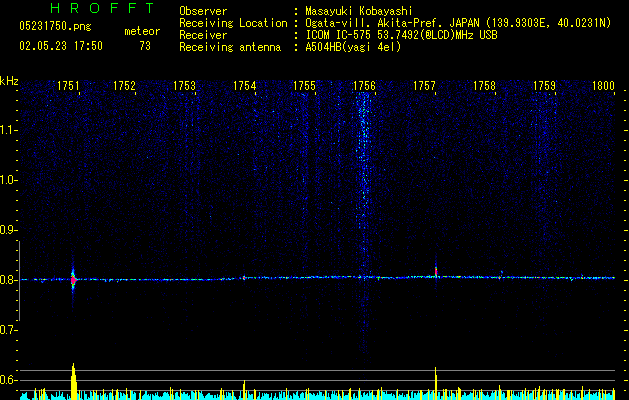This screenshot has width=629, height=400.
Task: Click the Receiving Location label
Action: tap(233, 23)
